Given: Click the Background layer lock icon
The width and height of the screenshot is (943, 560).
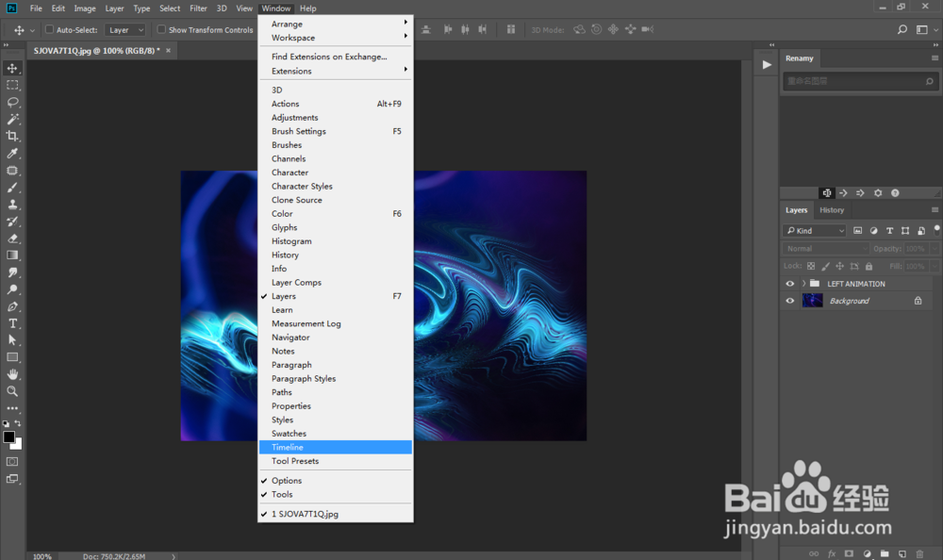Looking at the screenshot, I should point(918,301).
